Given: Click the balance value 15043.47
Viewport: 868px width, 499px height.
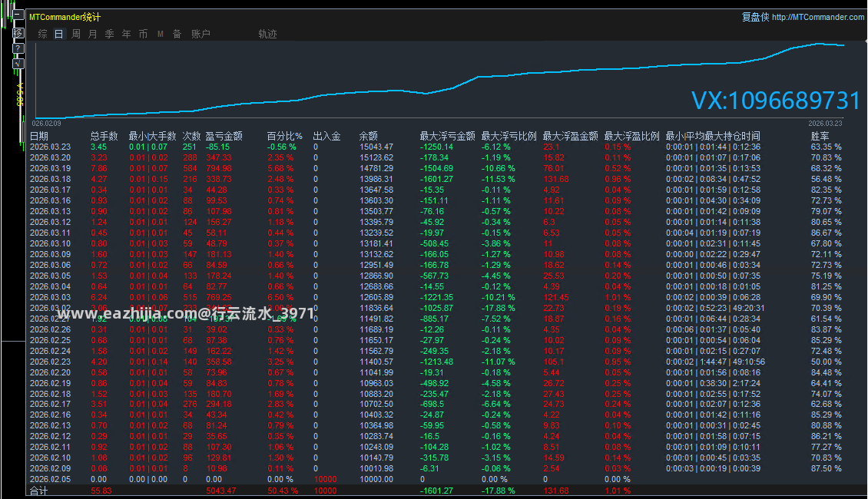Looking at the screenshot, I should (x=376, y=147).
